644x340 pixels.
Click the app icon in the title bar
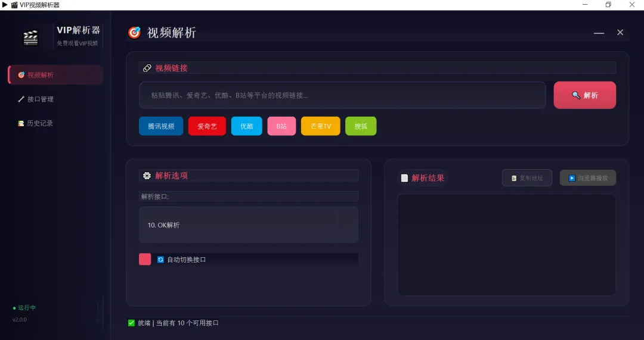click(14, 5)
